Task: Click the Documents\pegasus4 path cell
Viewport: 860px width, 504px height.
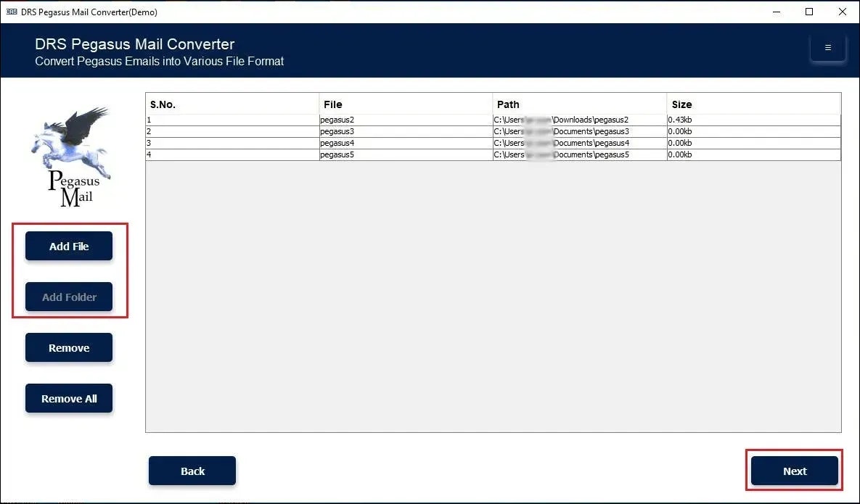Action: [580, 143]
